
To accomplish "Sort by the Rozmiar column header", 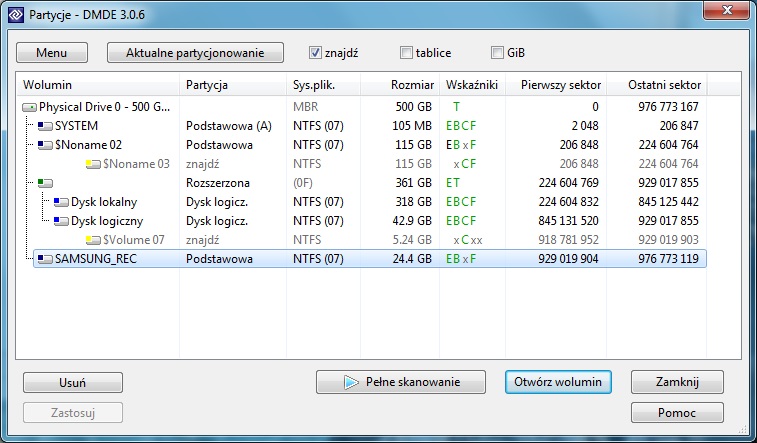I will (400, 85).
